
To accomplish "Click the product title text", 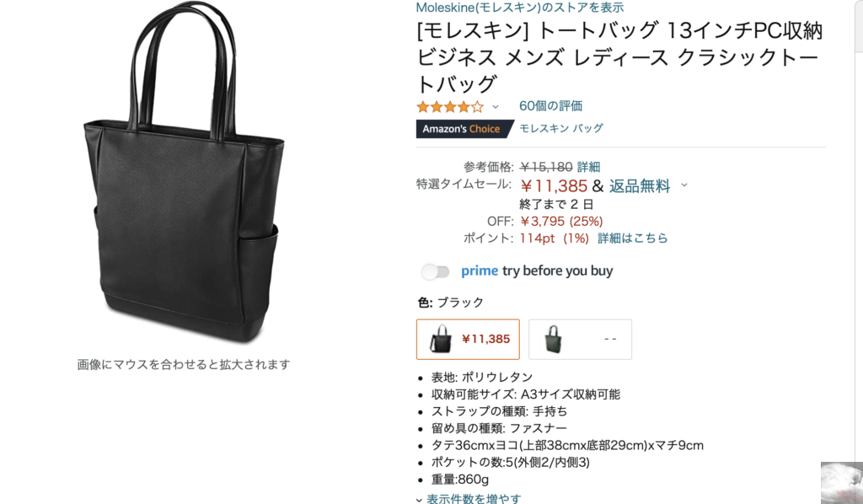I will click(x=619, y=57).
